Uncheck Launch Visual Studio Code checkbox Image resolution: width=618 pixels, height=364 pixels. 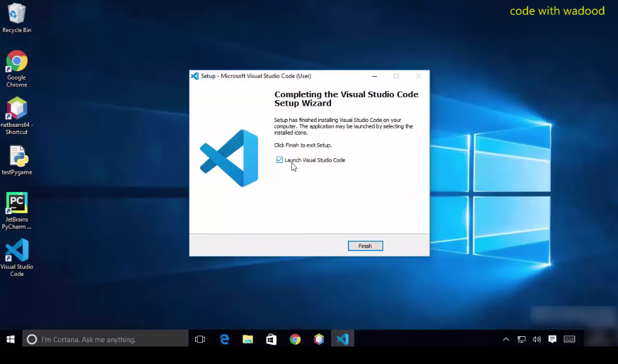[280, 159]
